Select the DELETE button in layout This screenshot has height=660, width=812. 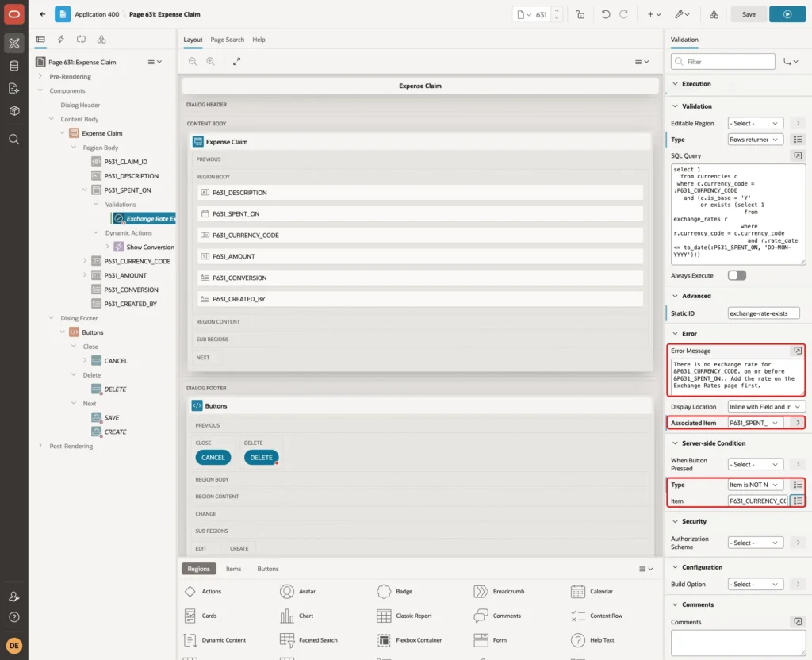(261, 458)
